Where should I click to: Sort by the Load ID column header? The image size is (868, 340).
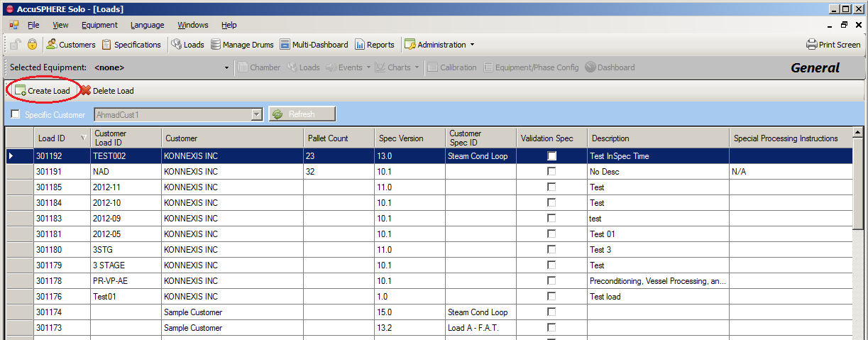point(57,138)
